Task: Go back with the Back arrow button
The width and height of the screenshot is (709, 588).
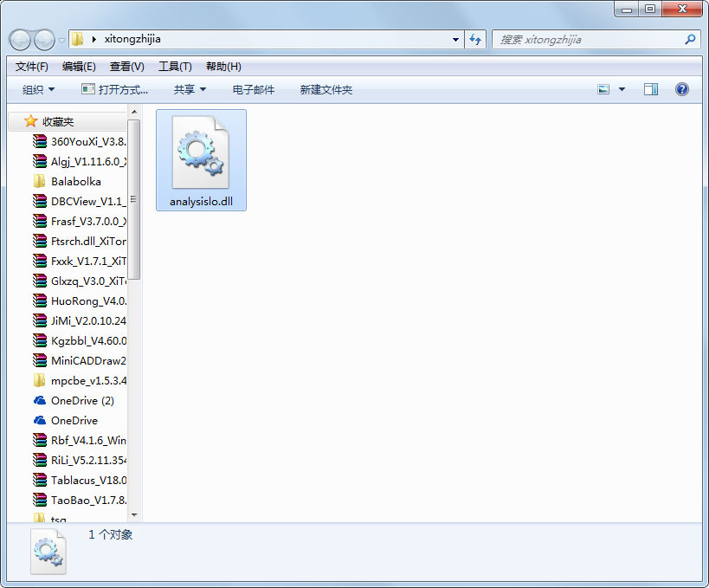Action: pyautogui.click(x=19, y=40)
